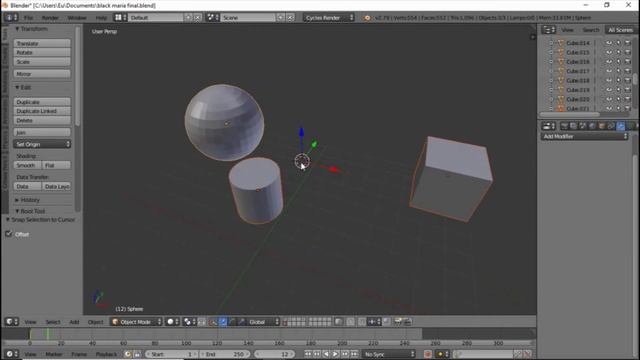
Task: Open the Set Origin dropdown
Action: pos(42,144)
